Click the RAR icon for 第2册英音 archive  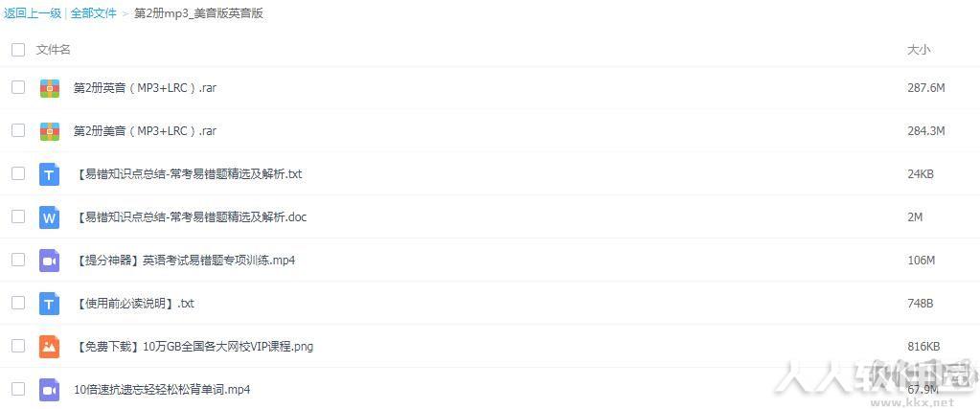click(50, 87)
